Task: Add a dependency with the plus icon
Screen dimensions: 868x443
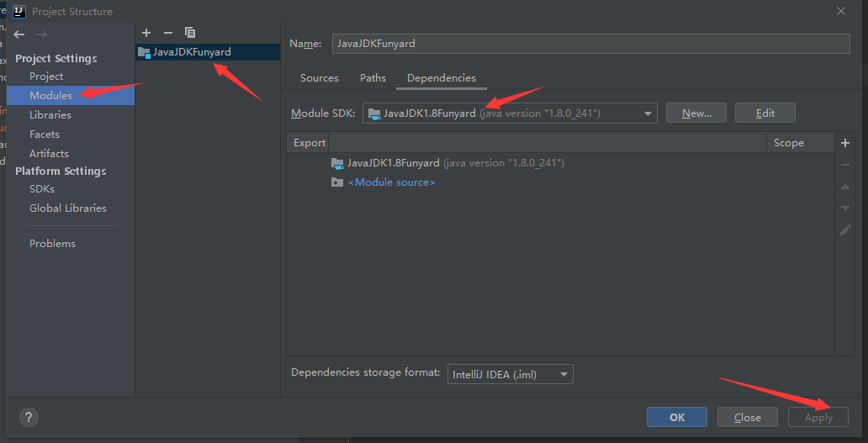Action: coord(845,143)
